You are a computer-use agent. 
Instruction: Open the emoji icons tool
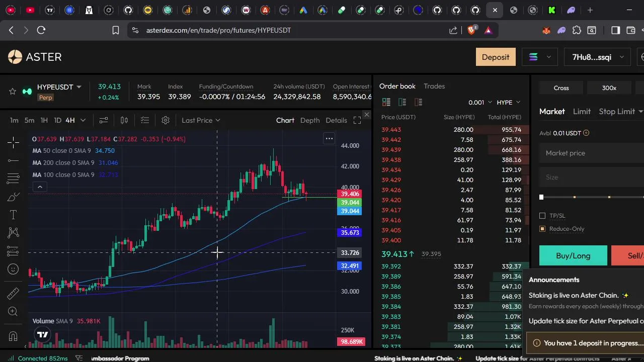coord(14,269)
